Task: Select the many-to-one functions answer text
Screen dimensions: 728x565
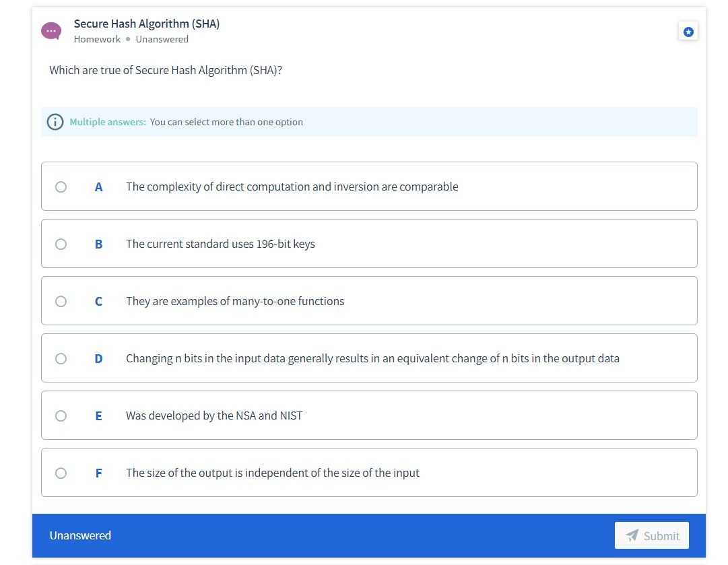Action: click(x=234, y=301)
